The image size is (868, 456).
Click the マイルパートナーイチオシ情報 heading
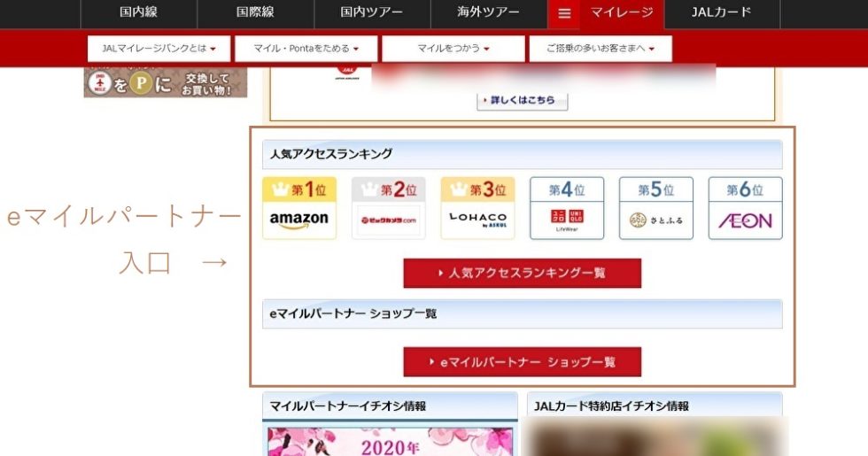tap(347, 406)
